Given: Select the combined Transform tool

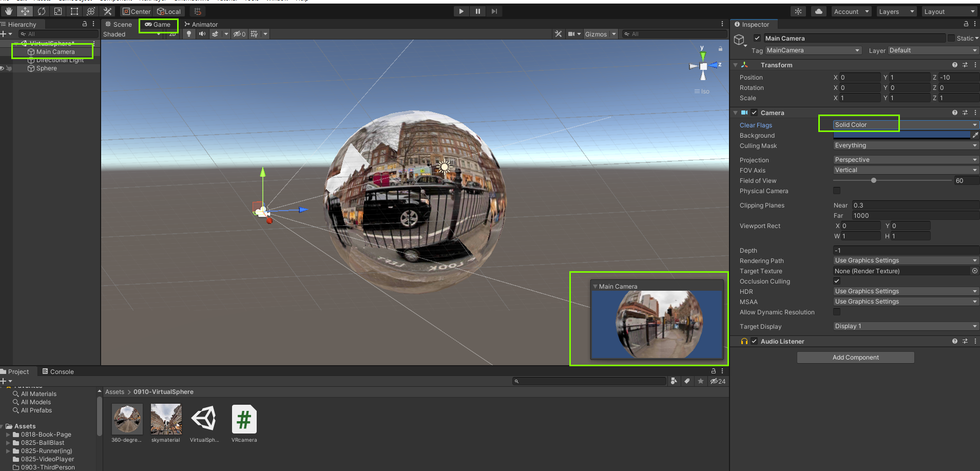Looking at the screenshot, I should pyautogui.click(x=91, y=11).
